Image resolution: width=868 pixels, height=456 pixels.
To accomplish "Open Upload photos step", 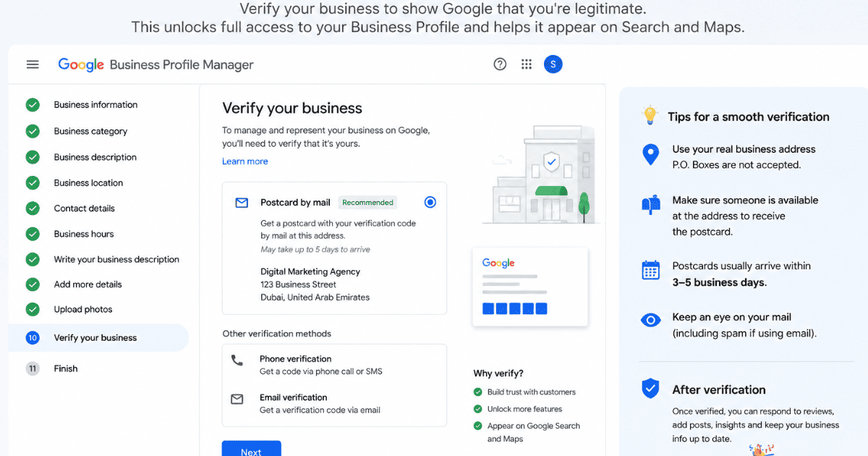I will tap(83, 309).
